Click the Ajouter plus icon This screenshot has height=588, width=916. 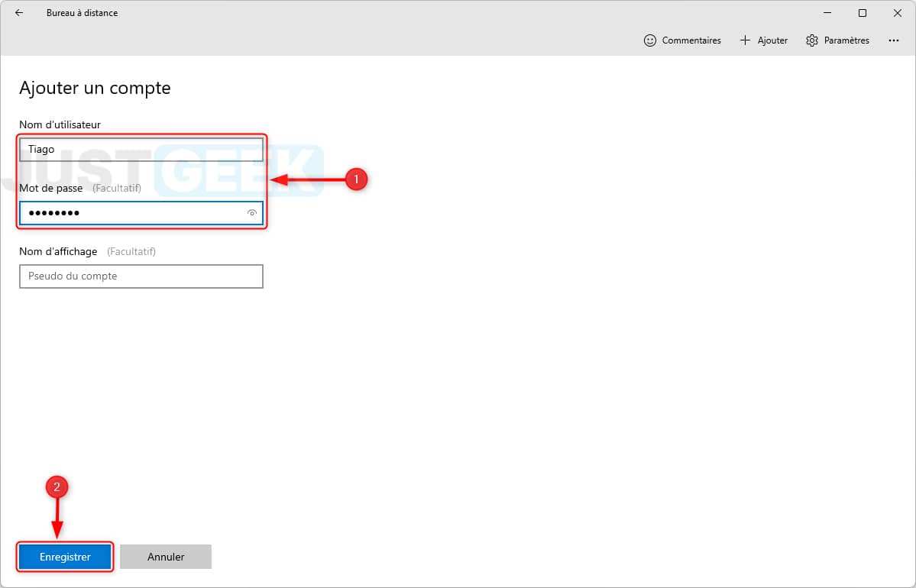click(745, 40)
